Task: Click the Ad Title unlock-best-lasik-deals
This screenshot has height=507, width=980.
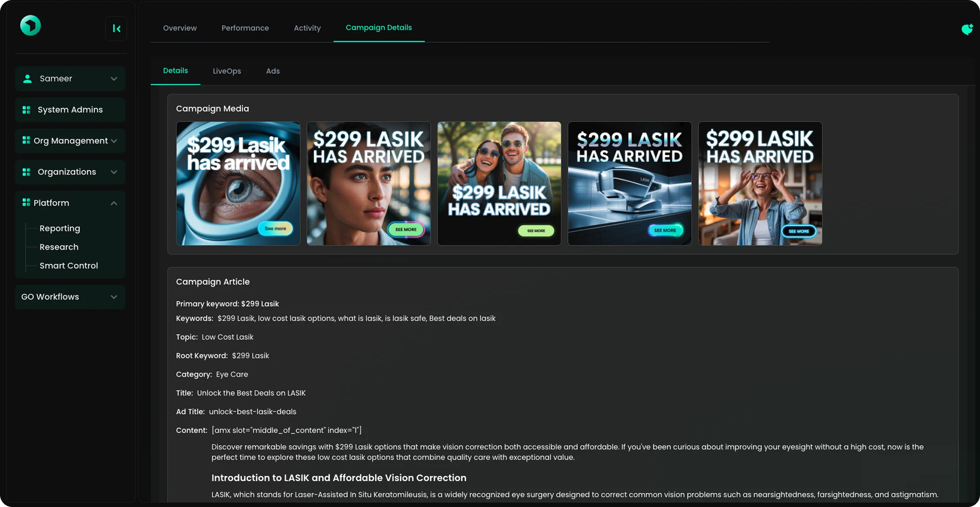Action: (x=252, y=411)
